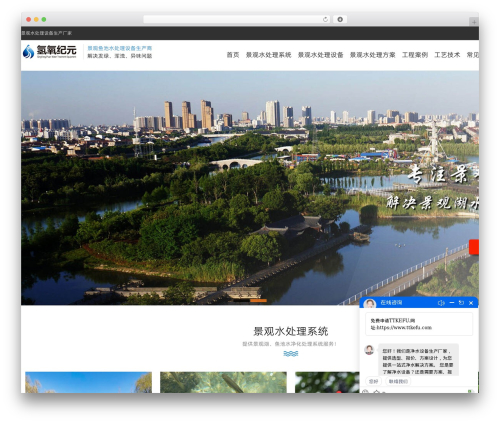The height and width of the screenshot is (423, 500).
Task: Mute chat sound with the speaker icon
Action: (x=441, y=303)
